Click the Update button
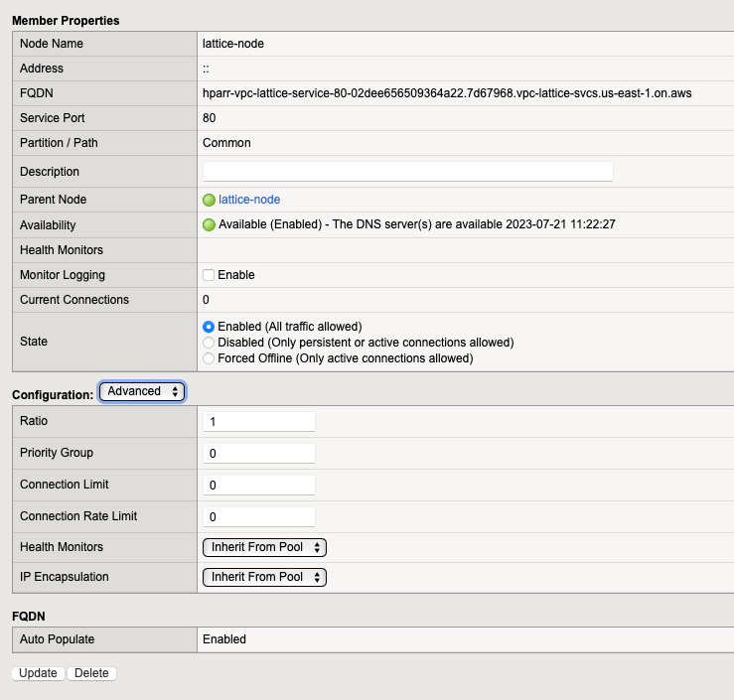The width and height of the screenshot is (734, 700). pos(38,673)
